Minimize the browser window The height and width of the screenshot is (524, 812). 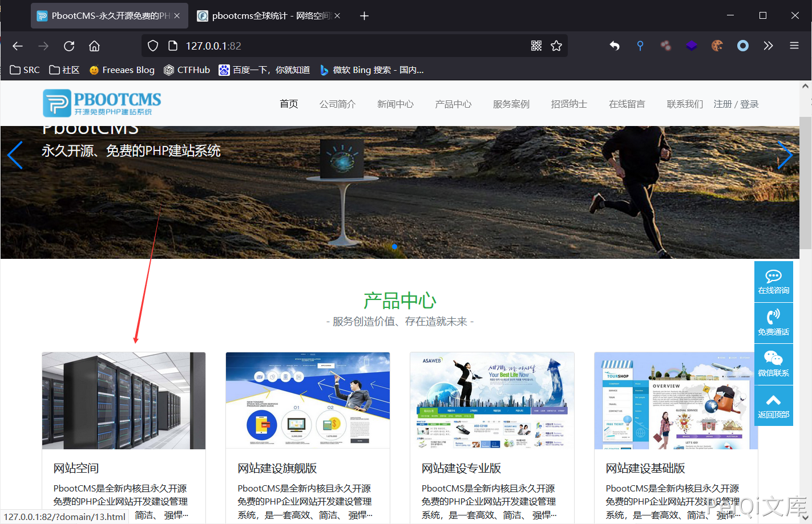click(x=730, y=16)
